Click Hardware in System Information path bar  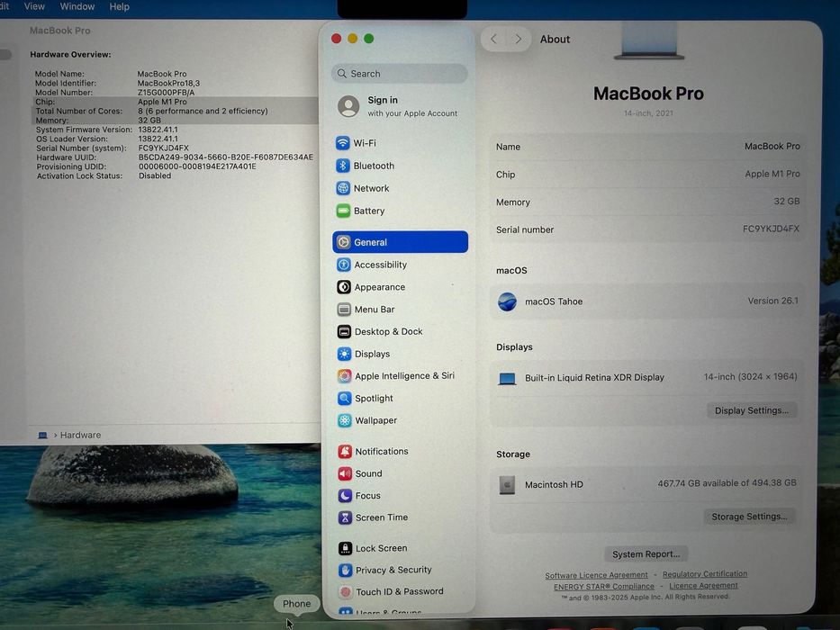point(80,435)
